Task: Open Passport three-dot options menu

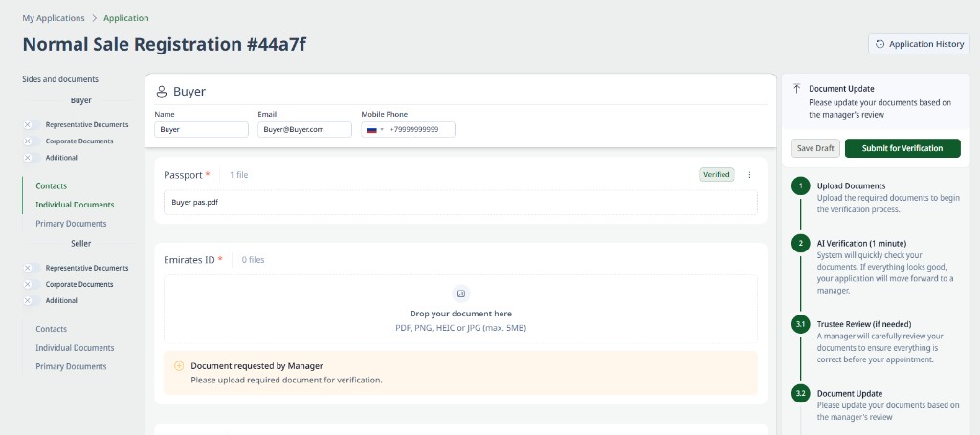Action: click(749, 175)
